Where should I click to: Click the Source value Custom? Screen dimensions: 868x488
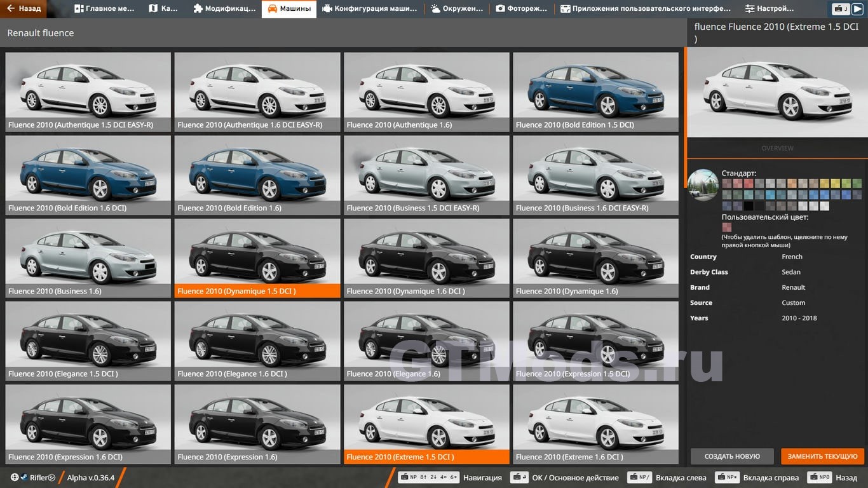point(794,302)
